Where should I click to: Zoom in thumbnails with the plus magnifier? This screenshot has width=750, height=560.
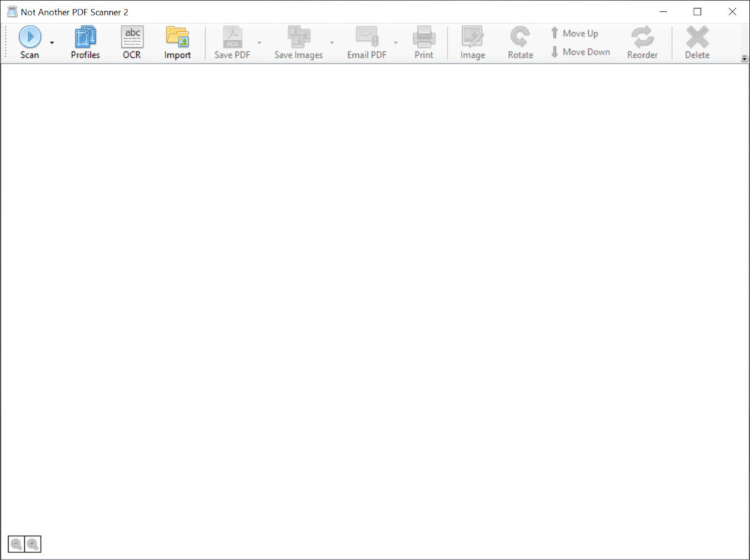click(x=33, y=544)
